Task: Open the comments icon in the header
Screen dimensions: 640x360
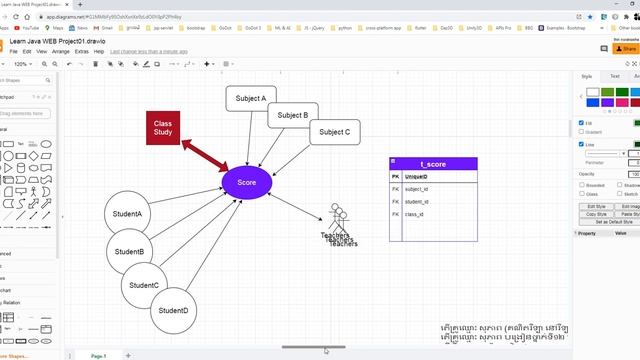Action: click(604, 49)
